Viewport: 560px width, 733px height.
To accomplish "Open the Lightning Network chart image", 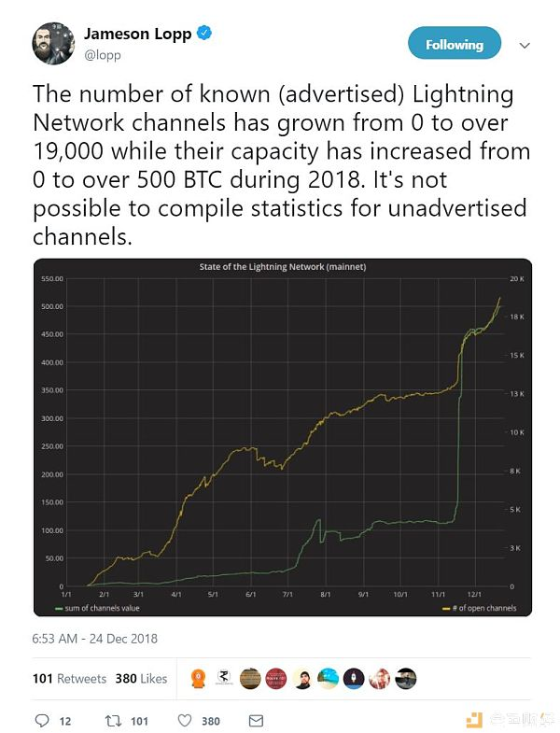I will coord(283,437).
